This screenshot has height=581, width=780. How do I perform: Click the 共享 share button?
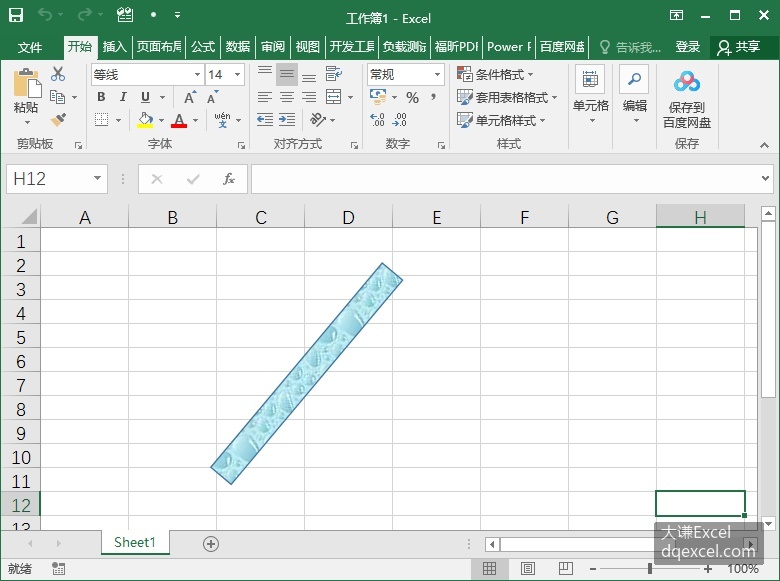[x=738, y=47]
